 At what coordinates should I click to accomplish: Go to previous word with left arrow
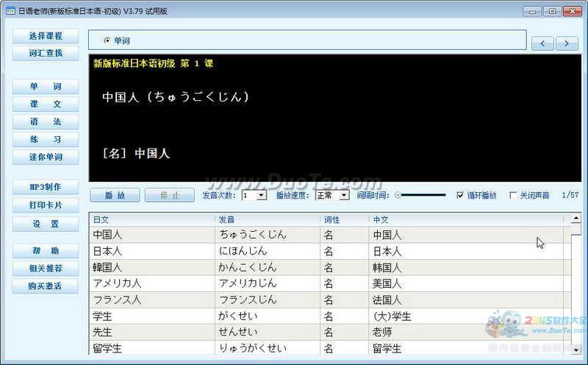(542, 43)
